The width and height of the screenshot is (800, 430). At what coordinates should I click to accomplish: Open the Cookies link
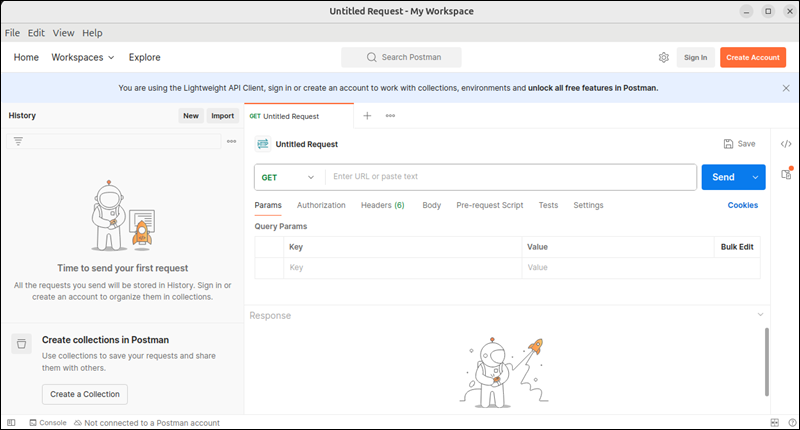click(x=742, y=205)
